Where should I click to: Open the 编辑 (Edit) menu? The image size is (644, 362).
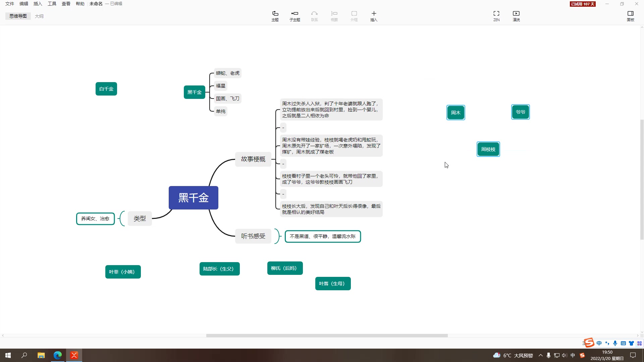23,4
